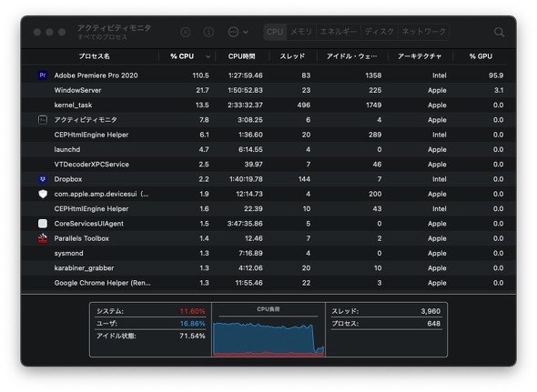The image size is (537, 392).
Task: Click the stop process toolbar icon
Action: point(186,32)
